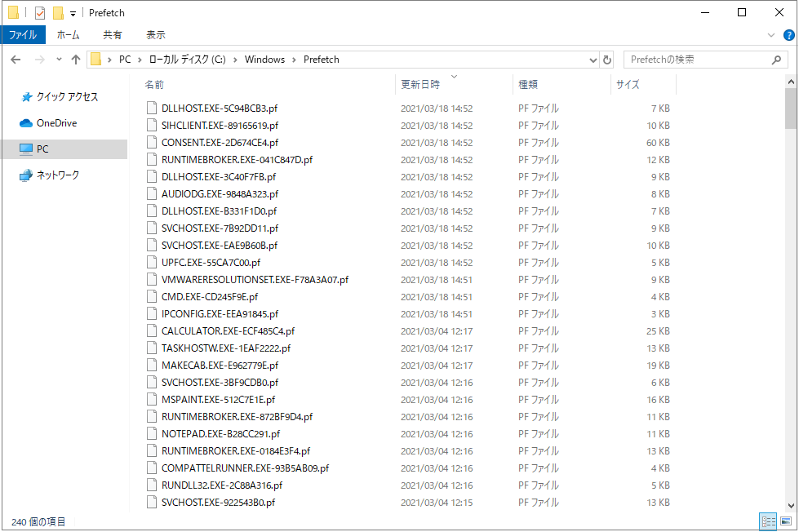Select file icon of AUDIODG.EXE-9848A323.pf

point(151,193)
